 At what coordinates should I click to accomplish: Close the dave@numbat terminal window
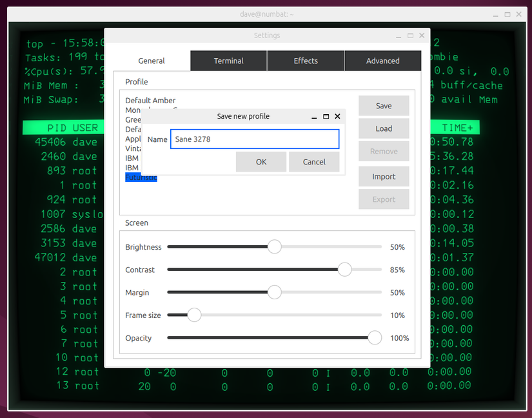click(518, 14)
